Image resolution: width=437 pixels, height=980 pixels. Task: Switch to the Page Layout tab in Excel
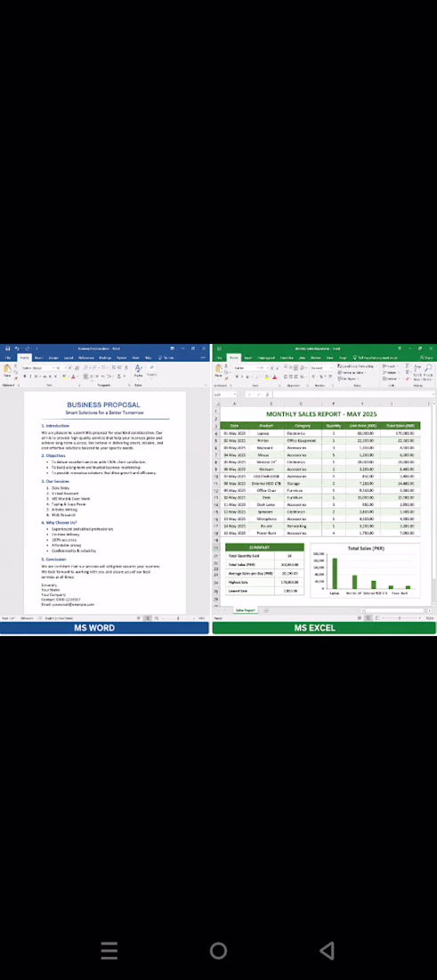pos(267,358)
